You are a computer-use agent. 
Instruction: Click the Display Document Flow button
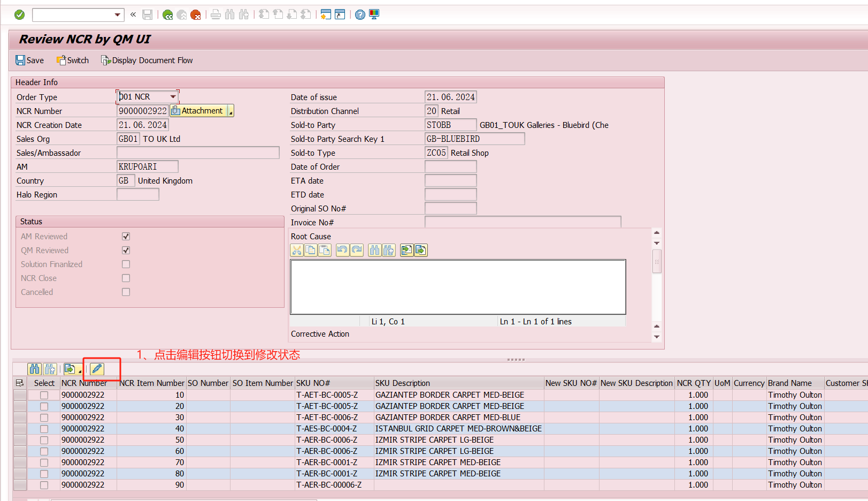[x=147, y=60]
